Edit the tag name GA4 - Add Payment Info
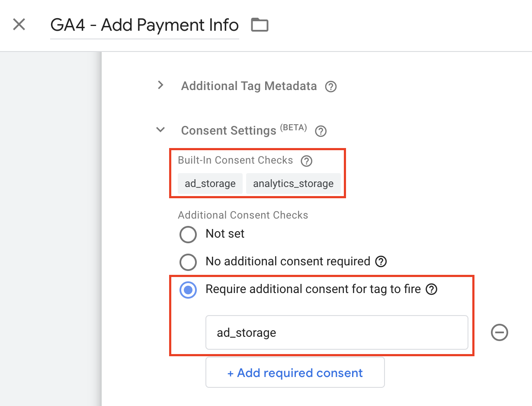 pos(144,25)
